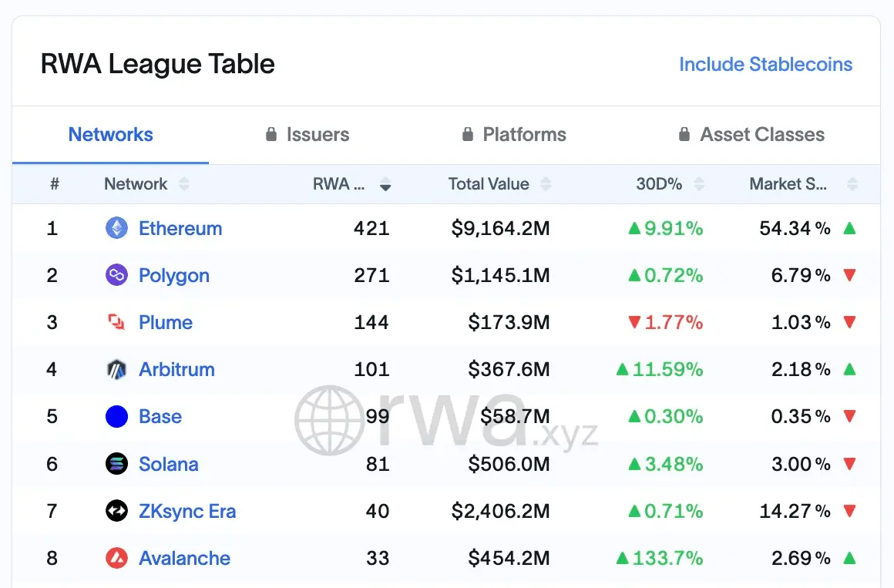Click the $173.9M total value cell
Viewport: 894px width, 588px height.
click(509, 322)
